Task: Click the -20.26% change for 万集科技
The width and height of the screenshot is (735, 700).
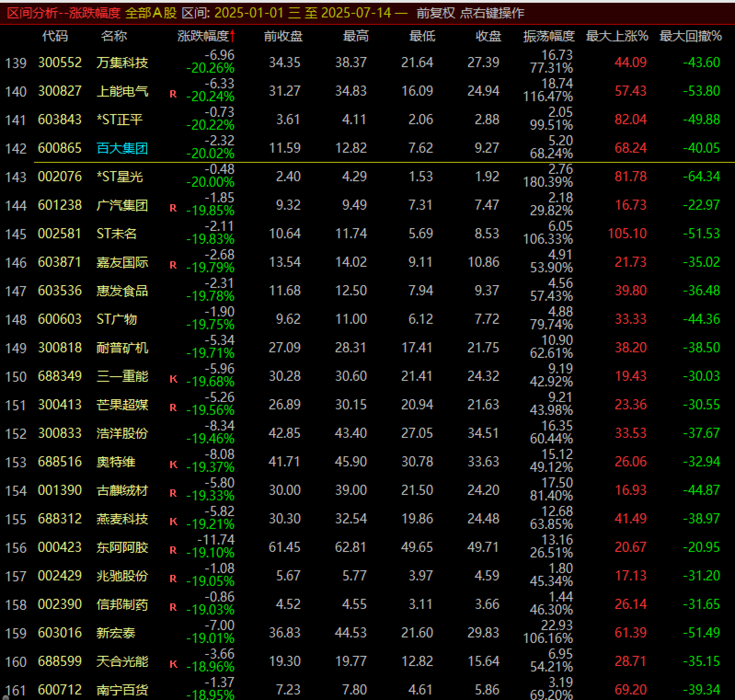Action: (x=210, y=68)
